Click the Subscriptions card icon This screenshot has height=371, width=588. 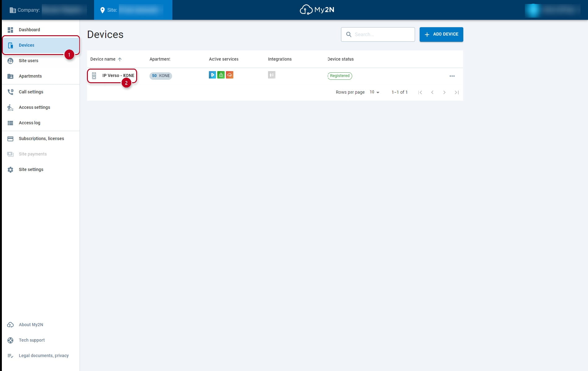point(10,139)
